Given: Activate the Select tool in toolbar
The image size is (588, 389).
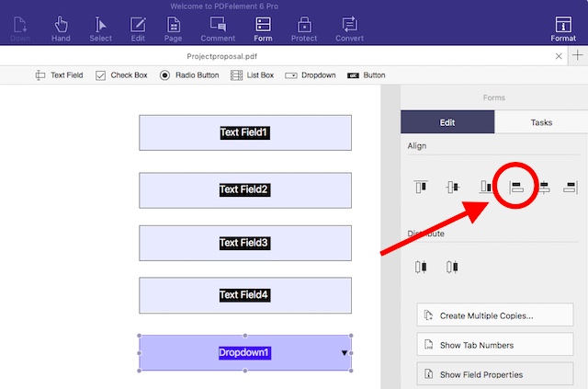Looking at the screenshot, I should click(100, 29).
